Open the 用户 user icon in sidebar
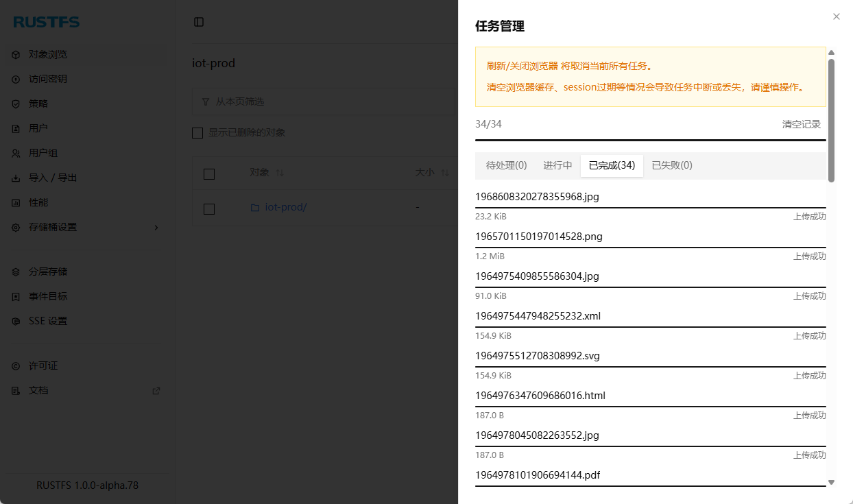853x504 pixels. tap(16, 128)
